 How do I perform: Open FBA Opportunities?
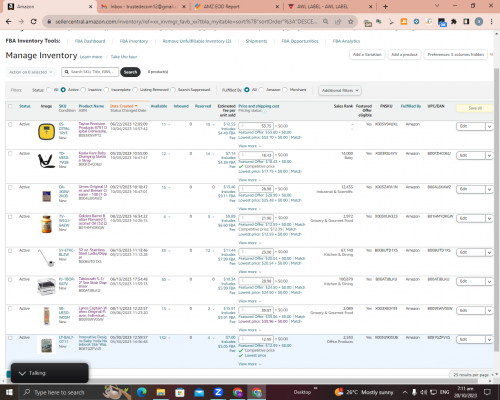(x=300, y=41)
